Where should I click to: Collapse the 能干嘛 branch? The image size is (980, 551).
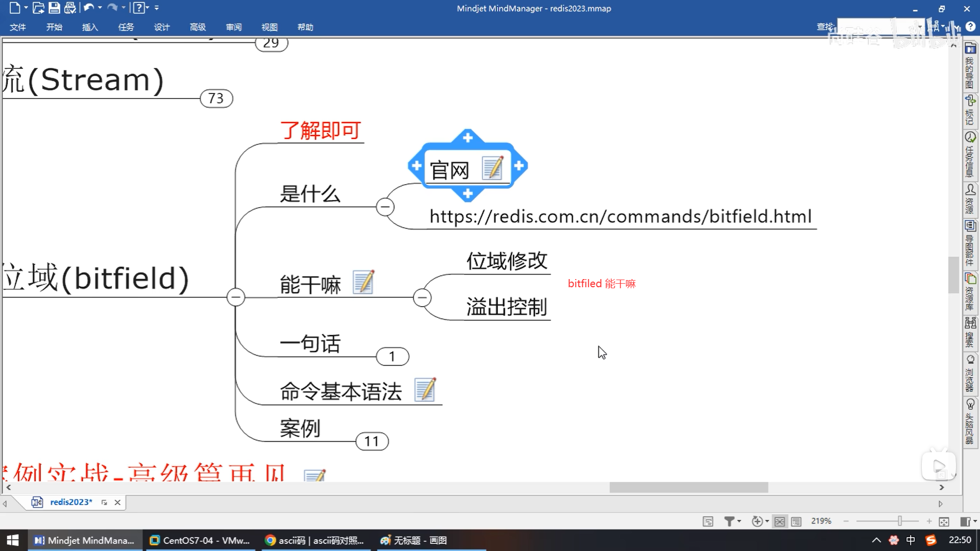click(x=422, y=297)
